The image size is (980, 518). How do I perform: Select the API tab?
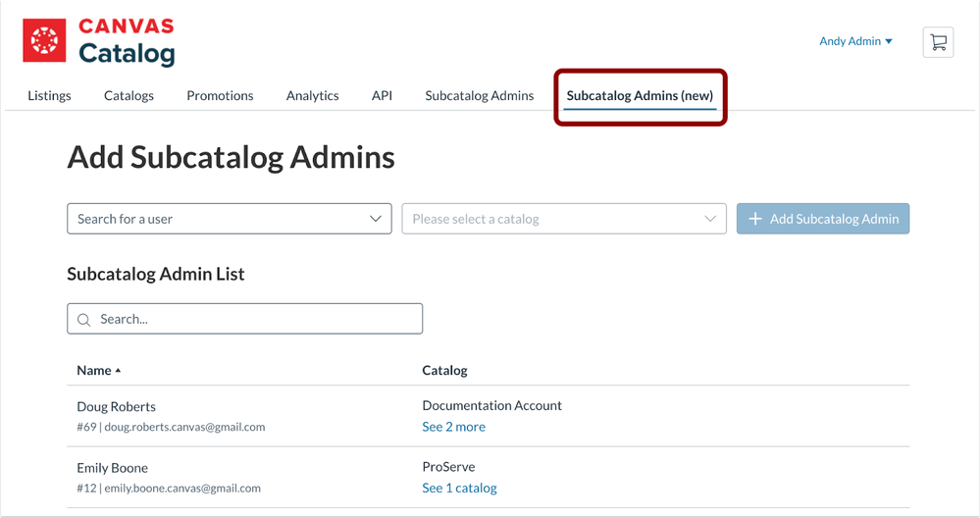click(382, 95)
